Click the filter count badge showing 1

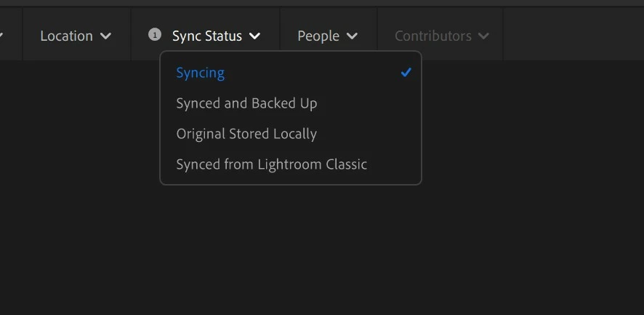pyautogui.click(x=154, y=35)
